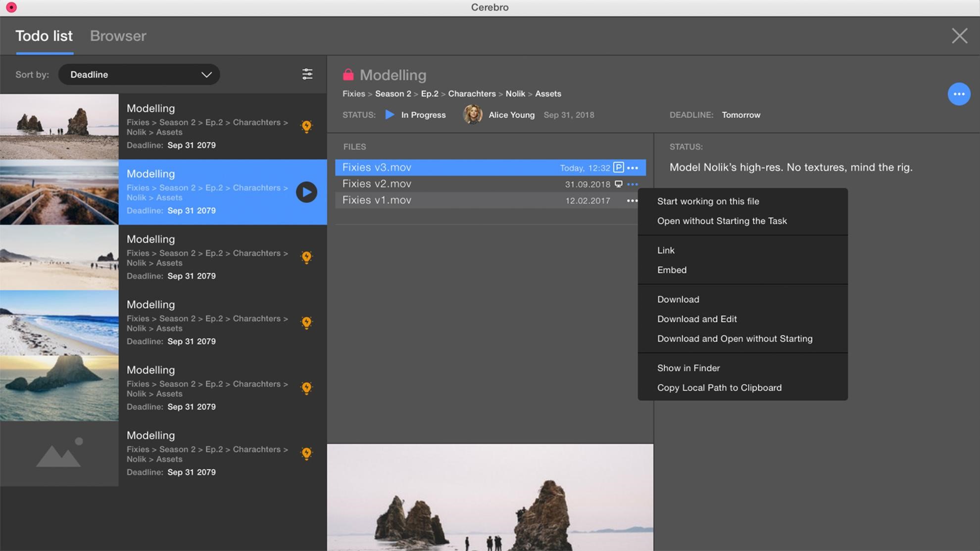Click the three-dot menu on Fixies v3.mov
This screenshot has width=980, height=551.
pos(632,168)
